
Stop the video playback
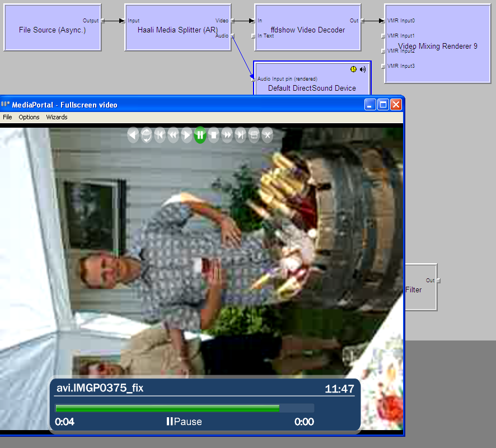tap(214, 135)
